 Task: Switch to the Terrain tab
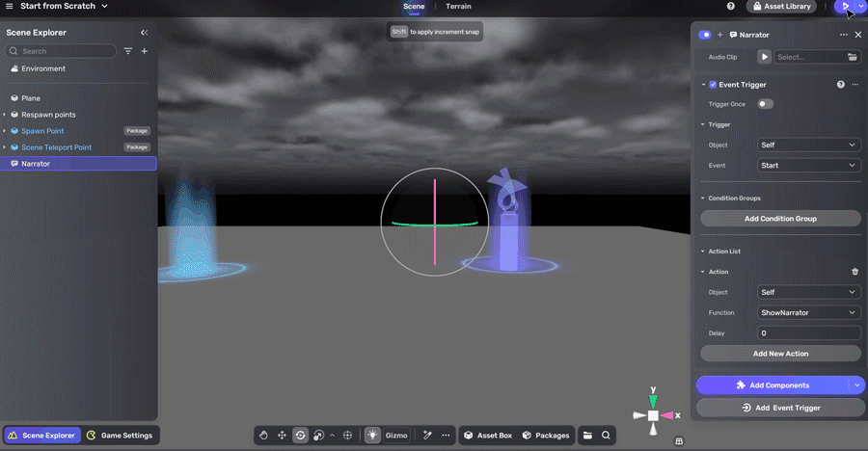(458, 7)
